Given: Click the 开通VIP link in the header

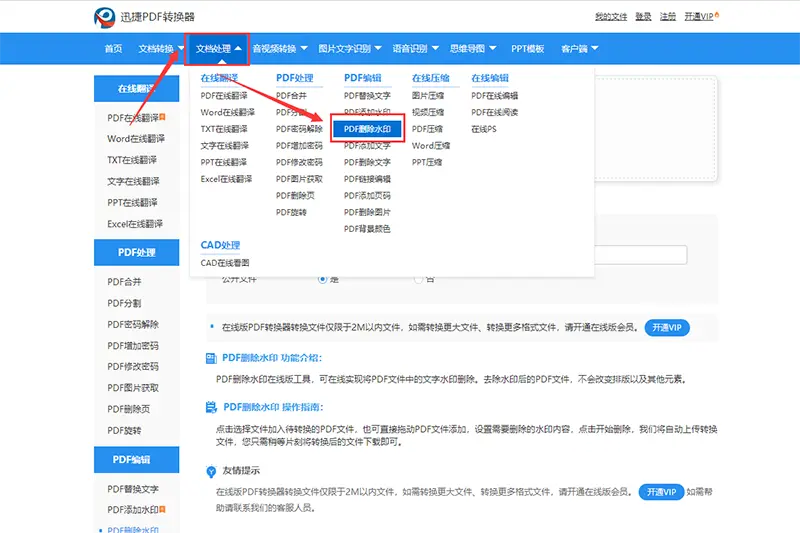Looking at the screenshot, I should pyautogui.click(x=698, y=16).
